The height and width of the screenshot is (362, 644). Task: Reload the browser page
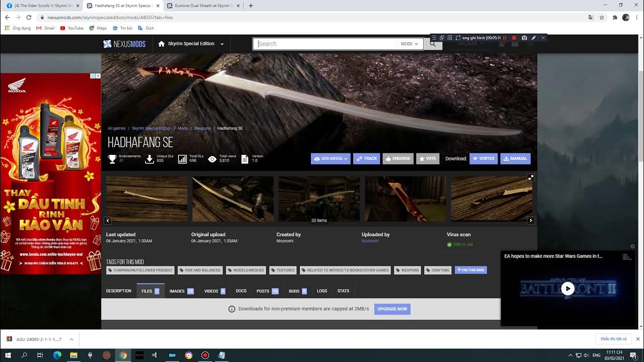pos(29,17)
